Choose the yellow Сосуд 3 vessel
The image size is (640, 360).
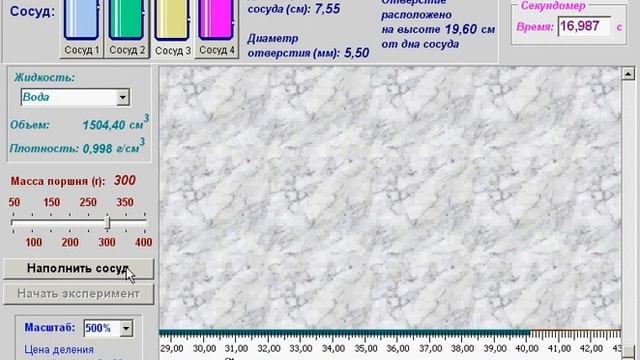pos(172,29)
